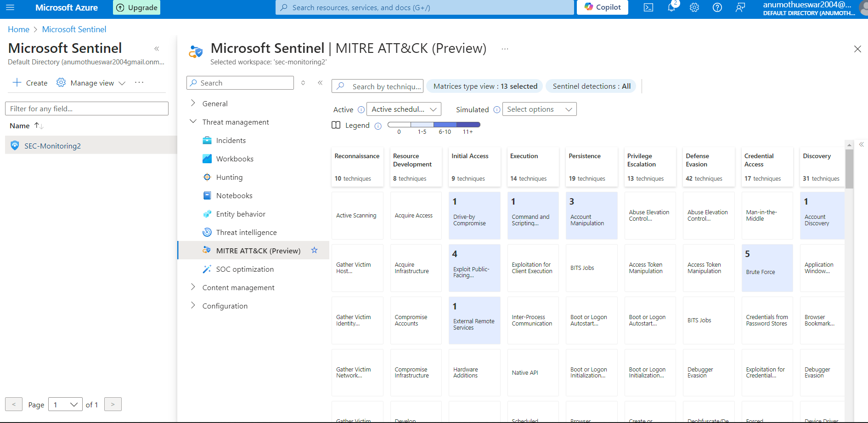This screenshot has height=423, width=868.
Task: Open Workbooks in Threat management
Action: tap(235, 159)
